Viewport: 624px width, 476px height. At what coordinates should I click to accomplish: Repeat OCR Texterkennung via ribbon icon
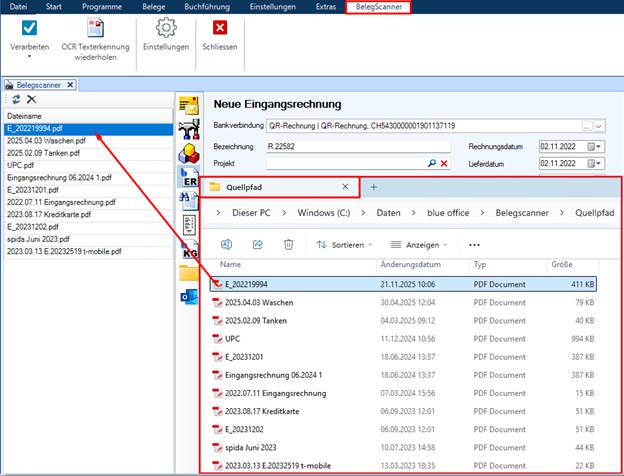[96, 28]
